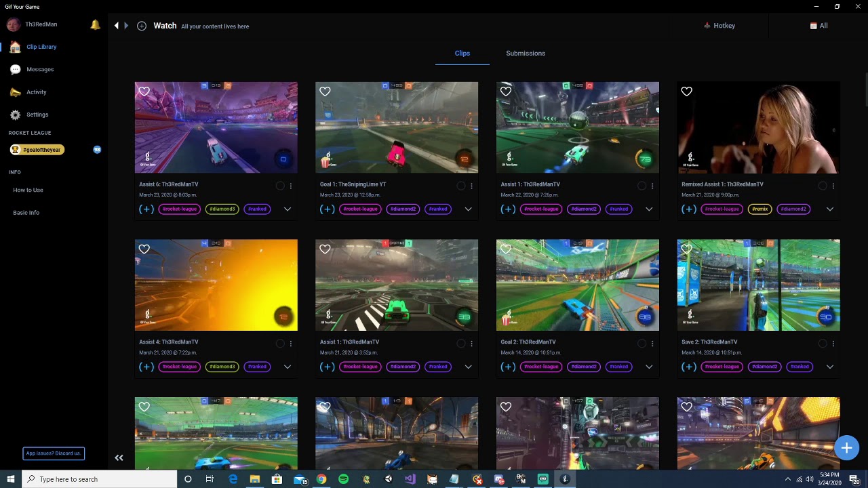Expand tags chevron for Assist 6 clip
868x488 pixels.
(x=288, y=209)
